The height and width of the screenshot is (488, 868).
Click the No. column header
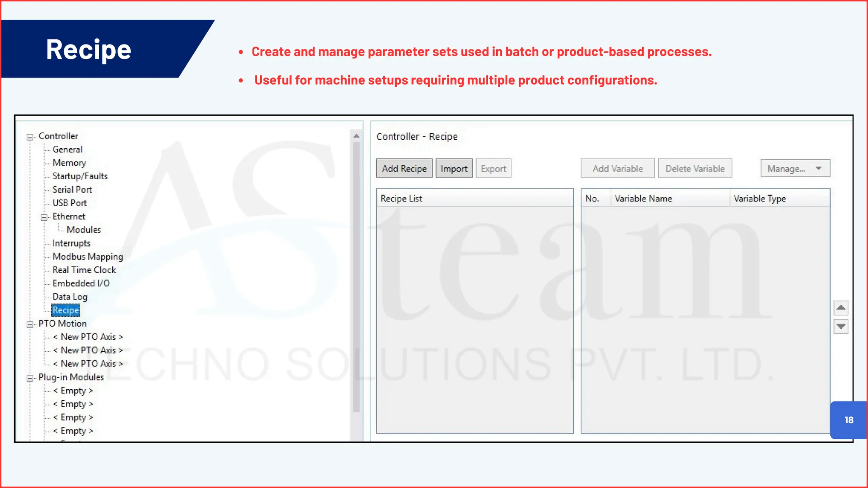click(x=596, y=198)
